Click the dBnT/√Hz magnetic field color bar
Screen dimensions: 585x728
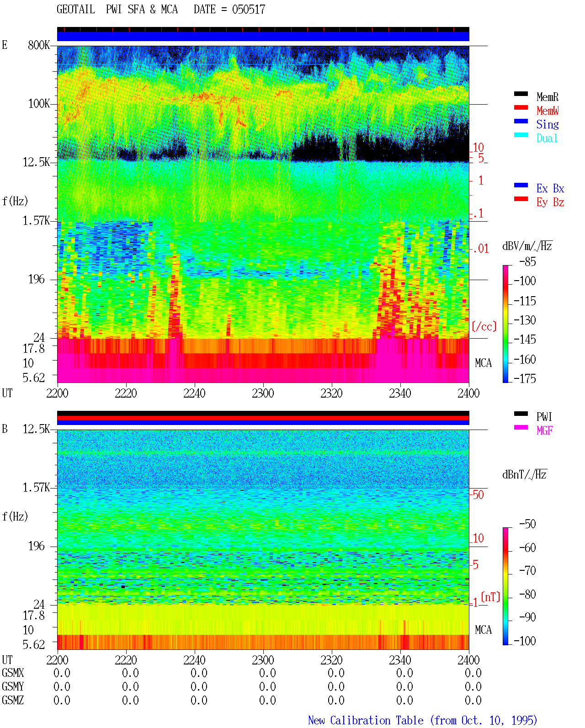pyautogui.click(x=505, y=586)
